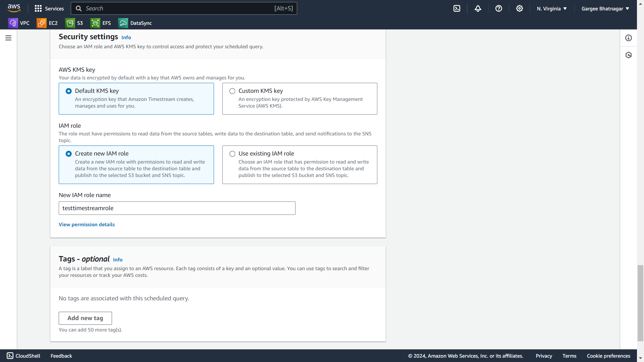This screenshot has height=362, width=644.
Task: Open the S3 service shortcut
Action: (x=74, y=23)
